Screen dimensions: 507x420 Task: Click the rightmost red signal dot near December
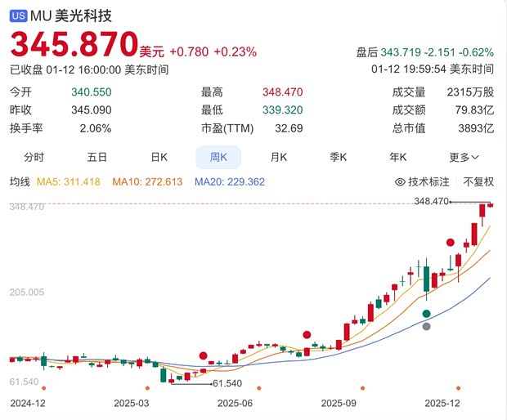pos(450,242)
